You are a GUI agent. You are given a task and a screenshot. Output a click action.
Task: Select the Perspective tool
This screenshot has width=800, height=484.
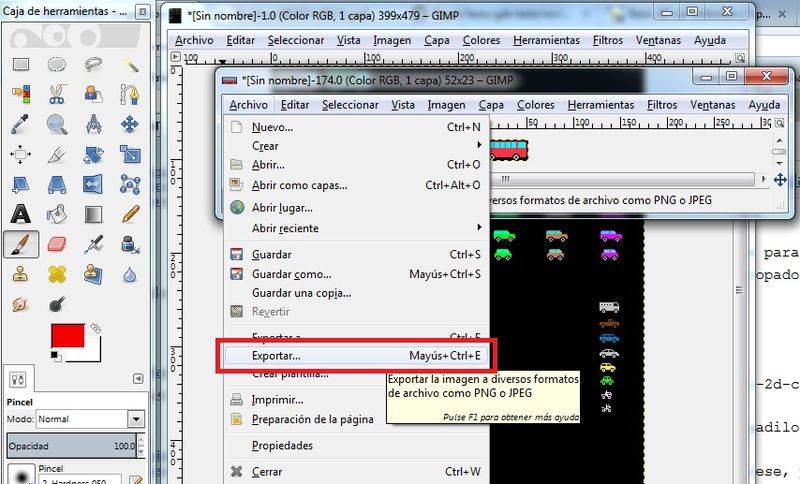click(57, 184)
